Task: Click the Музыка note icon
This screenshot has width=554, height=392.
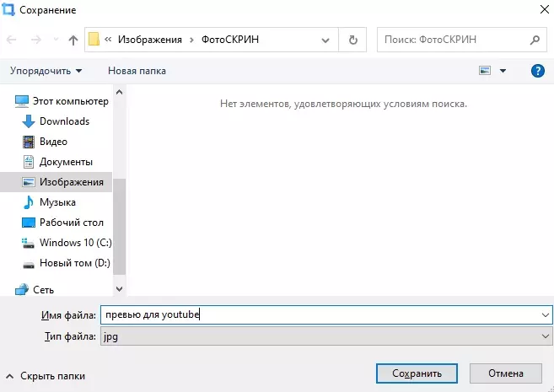Action: (29, 202)
